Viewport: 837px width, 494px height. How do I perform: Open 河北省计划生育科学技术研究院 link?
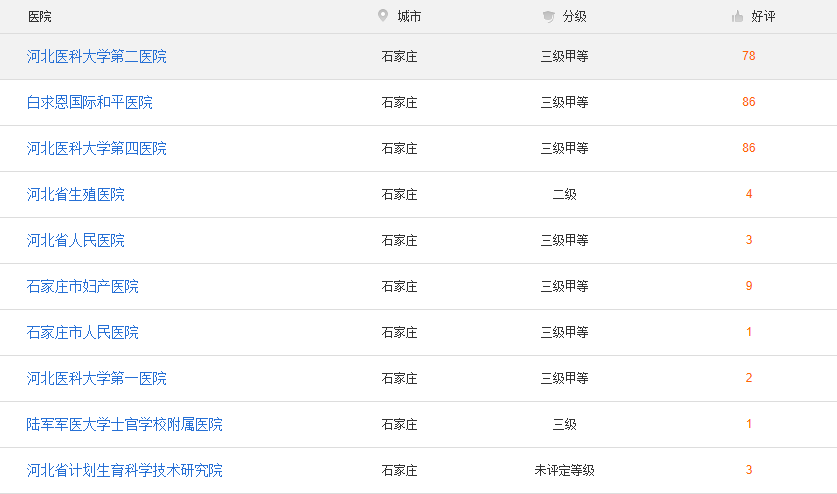coord(124,471)
